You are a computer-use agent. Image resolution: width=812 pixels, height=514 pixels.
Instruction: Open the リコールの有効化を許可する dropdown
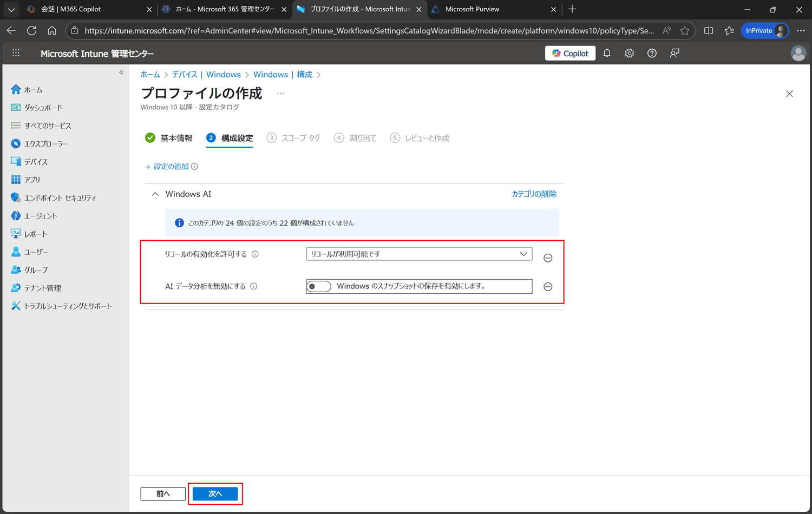[x=419, y=254]
